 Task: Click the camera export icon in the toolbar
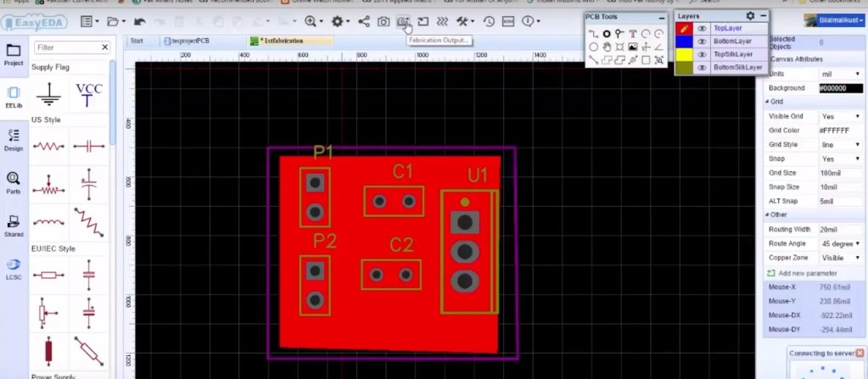(x=383, y=21)
